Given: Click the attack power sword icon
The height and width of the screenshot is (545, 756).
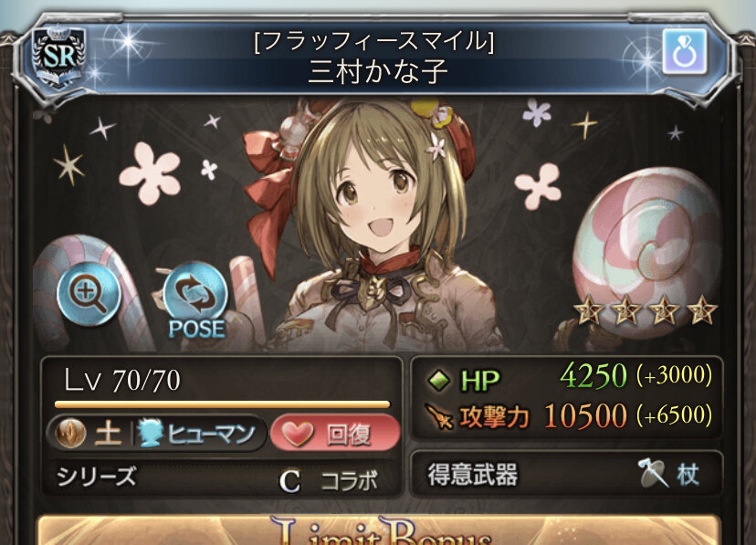Looking at the screenshot, I should click(x=439, y=416).
